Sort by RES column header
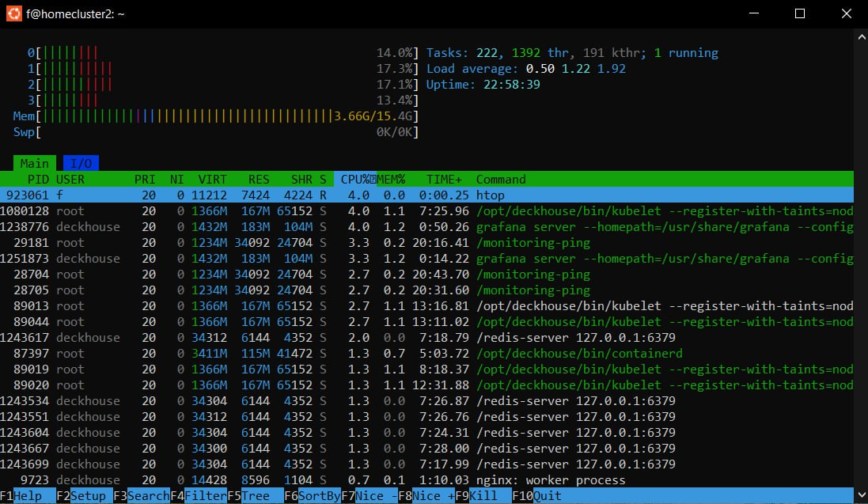Image resolution: width=868 pixels, height=504 pixels. point(259,180)
